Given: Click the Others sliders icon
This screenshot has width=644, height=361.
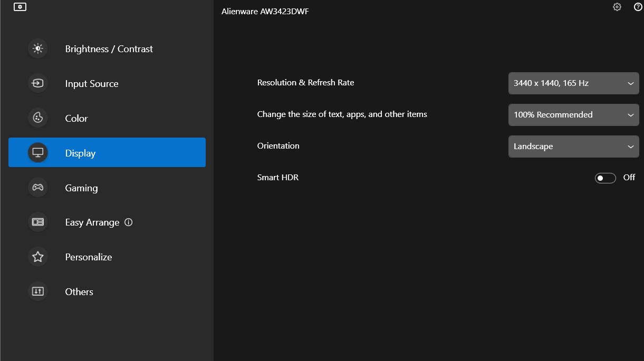Looking at the screenshot, I should click(x=37, y=291).
